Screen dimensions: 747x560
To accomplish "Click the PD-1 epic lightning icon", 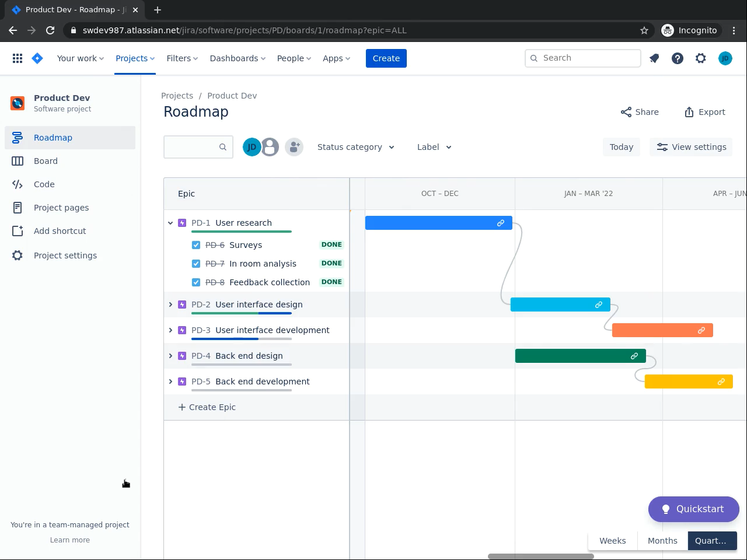I will pos(182,223).
